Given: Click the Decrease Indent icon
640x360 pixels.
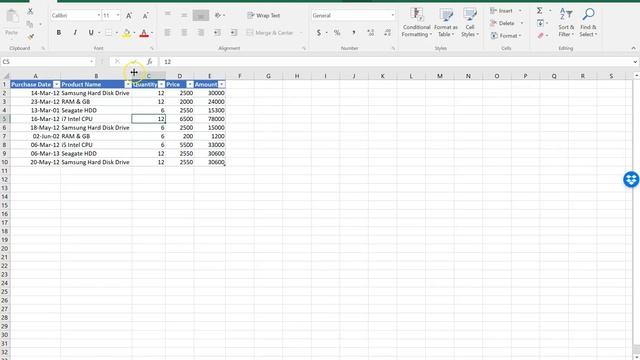Looking at the screenshot, I should tap(217, 33).
